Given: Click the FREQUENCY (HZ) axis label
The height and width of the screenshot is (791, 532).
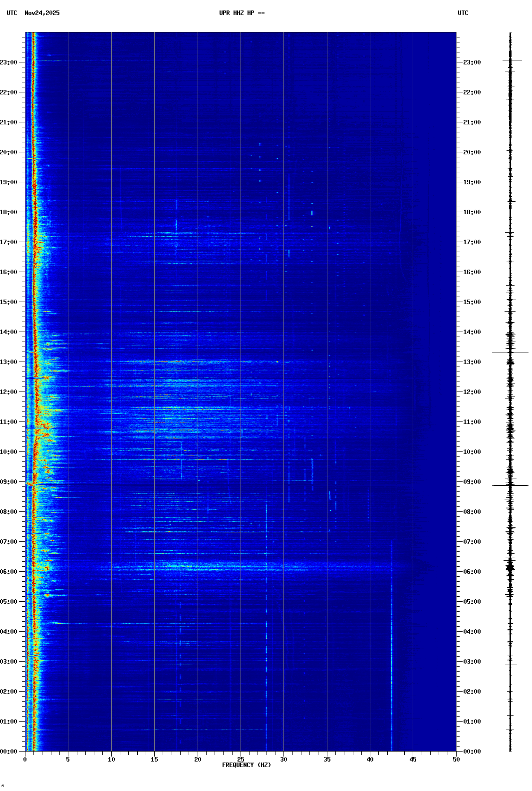Looking at the screenshot, I should (247, 765).
